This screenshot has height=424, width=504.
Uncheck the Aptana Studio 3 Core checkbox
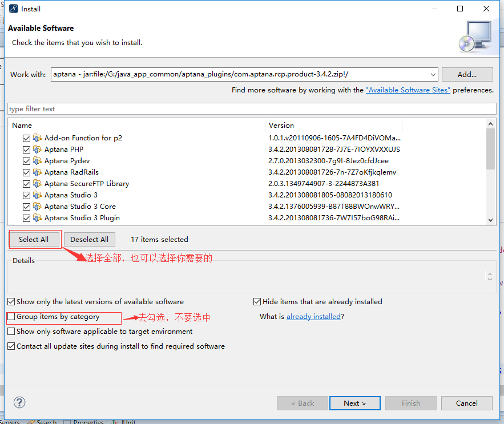click(26, 207)
